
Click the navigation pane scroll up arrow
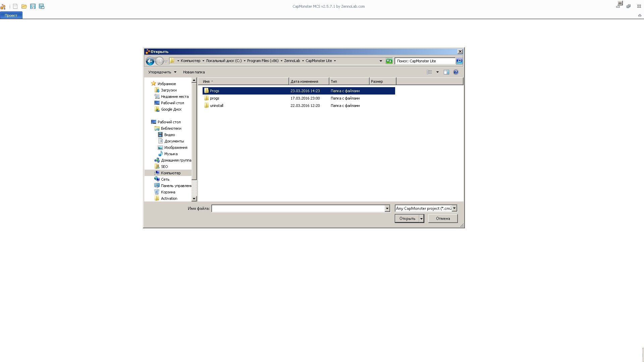pos(194,80)
